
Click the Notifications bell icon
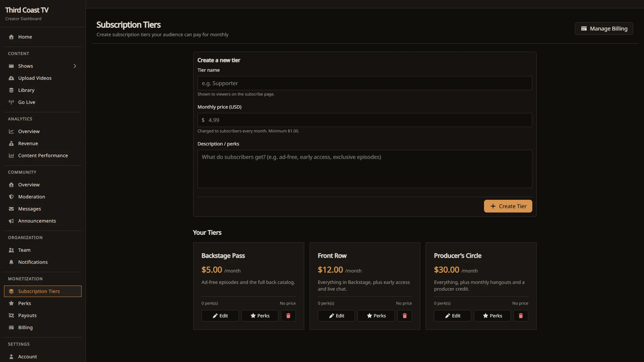point(11,262)
